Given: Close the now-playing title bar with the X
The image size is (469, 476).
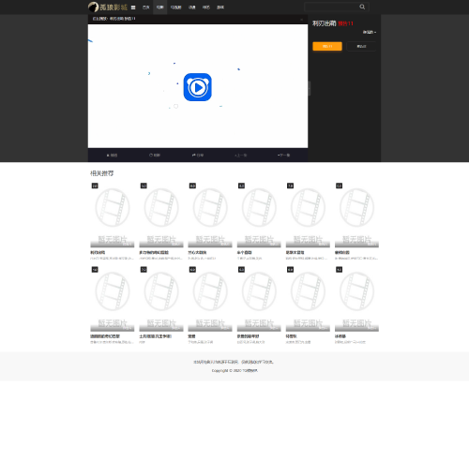Looking at the screenshot, I should click(x=302, y=20).
